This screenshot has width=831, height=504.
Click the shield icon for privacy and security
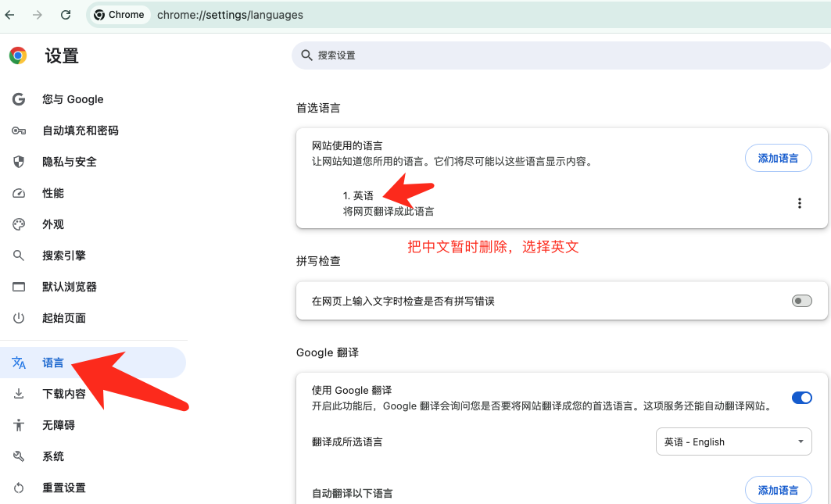[x=19, y=162]
